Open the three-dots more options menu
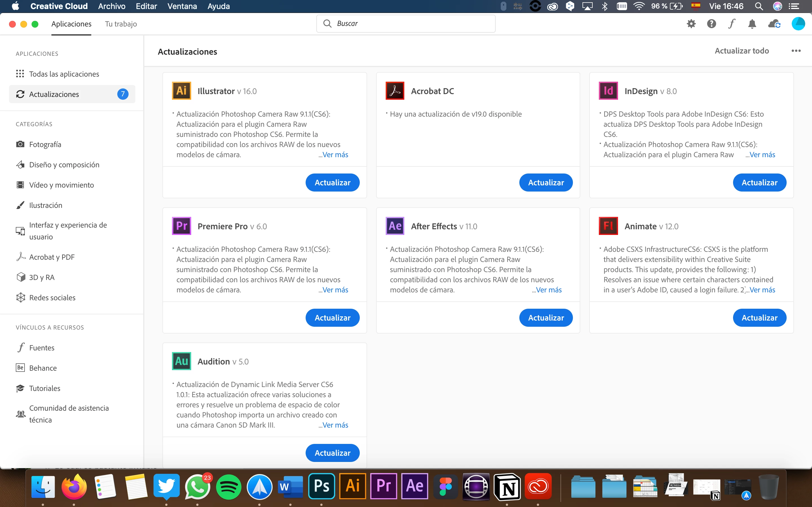This screenshot has height=507, width=812. coord(796,51)
